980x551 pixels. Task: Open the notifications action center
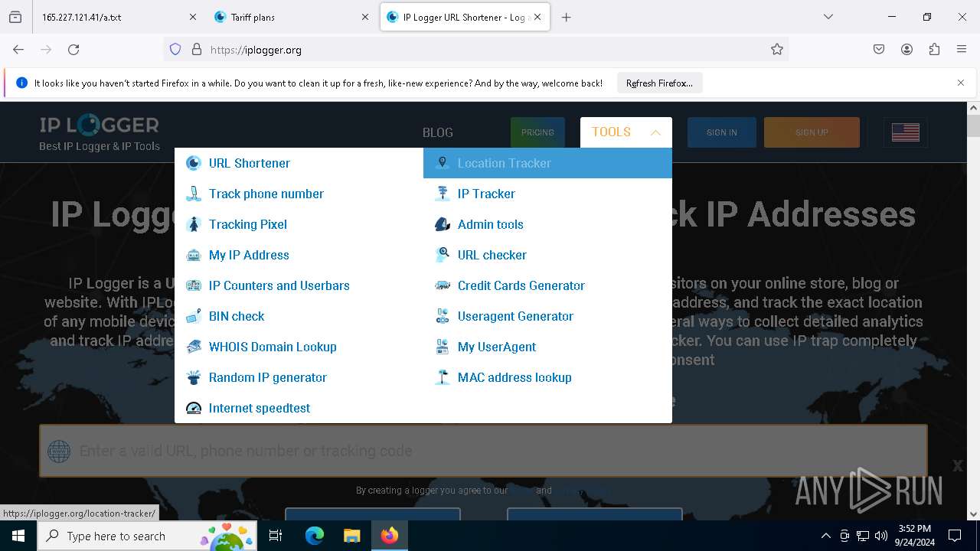pos(955,536)
